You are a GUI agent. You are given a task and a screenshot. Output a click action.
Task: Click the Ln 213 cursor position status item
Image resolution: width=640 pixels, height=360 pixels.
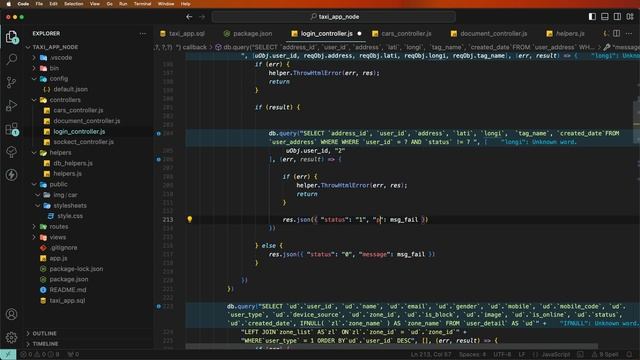tap(431, 354)
